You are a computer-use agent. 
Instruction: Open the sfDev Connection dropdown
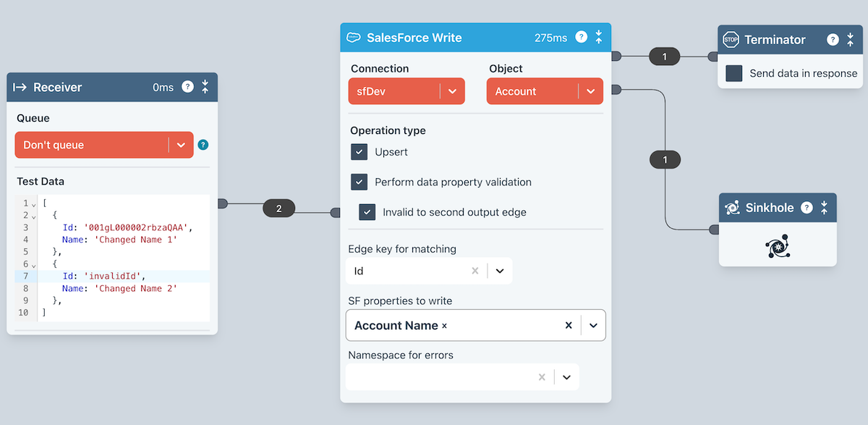452,91
